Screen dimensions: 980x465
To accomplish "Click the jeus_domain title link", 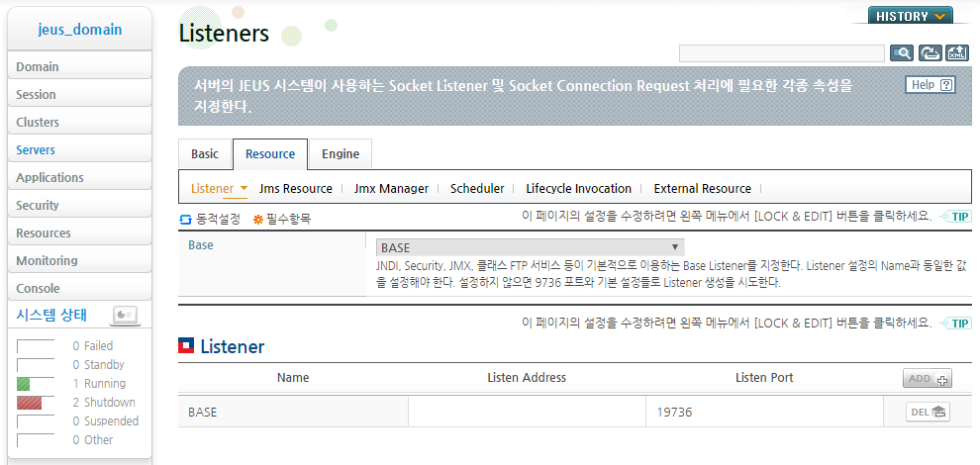I will (x=80, y=30).
